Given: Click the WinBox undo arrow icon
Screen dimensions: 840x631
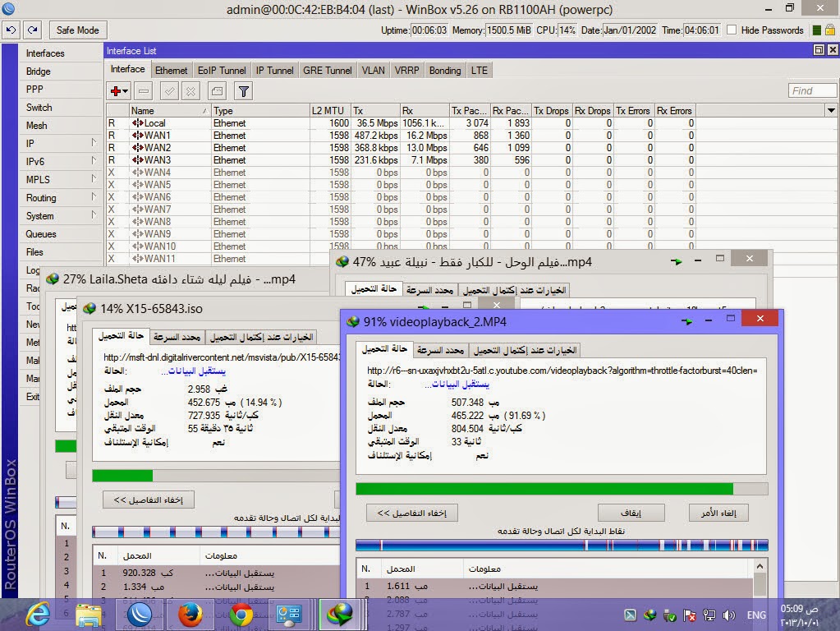Looking at the screenshot, I should pyautogui.click(x=11, y=30).
